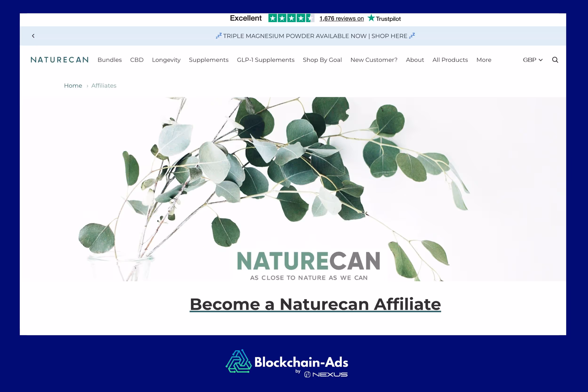Click the green Trustpilot star rating
Viewport: 588px width, 392px height.
(x=291, y=18)
